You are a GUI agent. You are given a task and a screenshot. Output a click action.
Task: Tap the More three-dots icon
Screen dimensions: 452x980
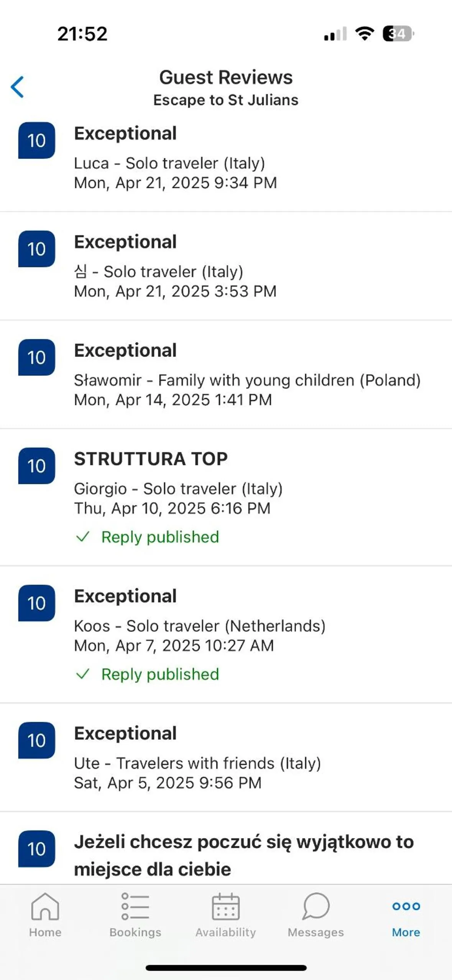click(406, 906)
